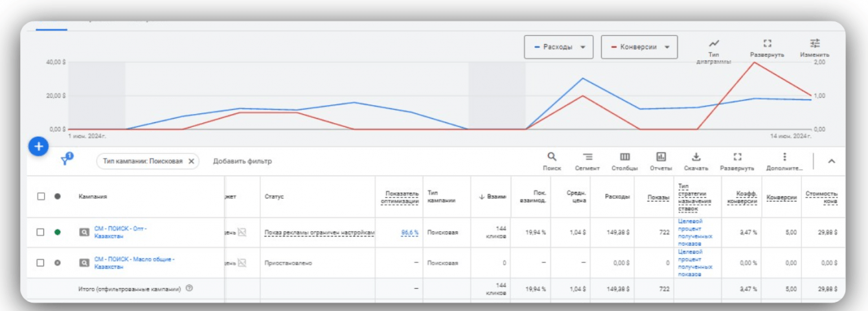The image size is (868, 311).
Task: Click Добавить фильтр to add a filter
Action: [242, 161]
